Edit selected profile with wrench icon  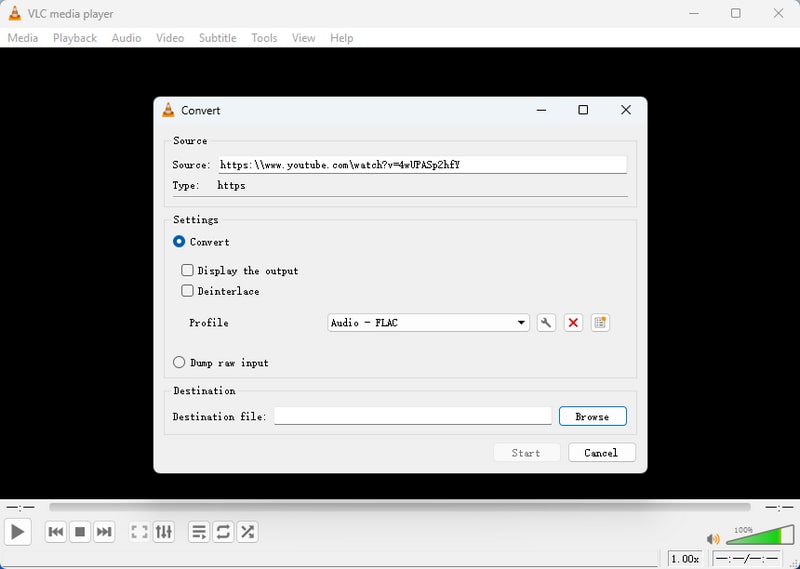click(546, 323)
